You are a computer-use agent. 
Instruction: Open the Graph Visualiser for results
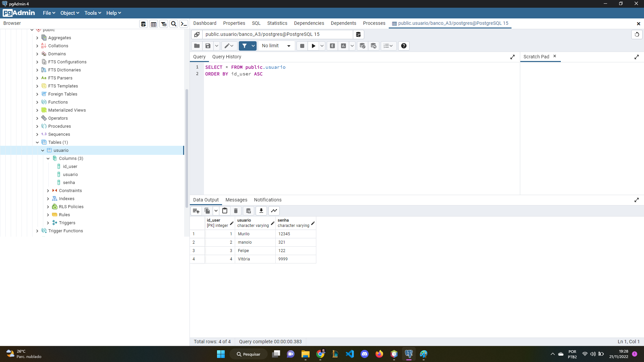click(x=274, y=211)
